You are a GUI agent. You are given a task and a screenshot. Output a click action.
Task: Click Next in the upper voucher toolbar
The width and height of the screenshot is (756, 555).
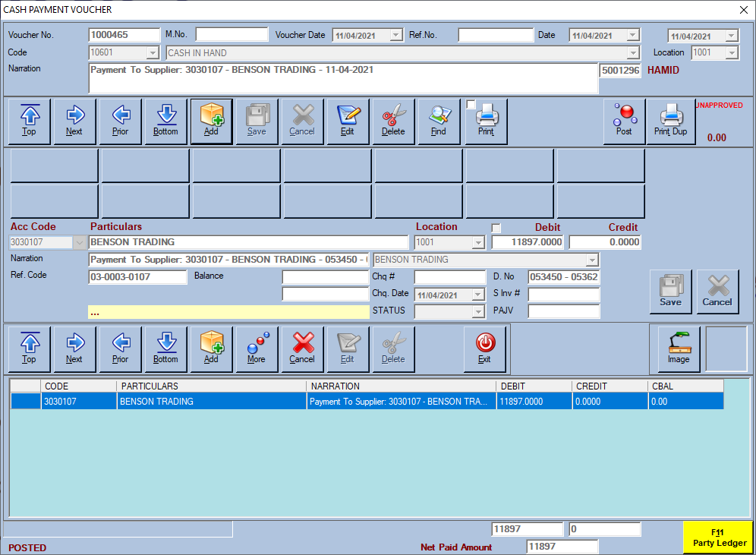point(74,121)
